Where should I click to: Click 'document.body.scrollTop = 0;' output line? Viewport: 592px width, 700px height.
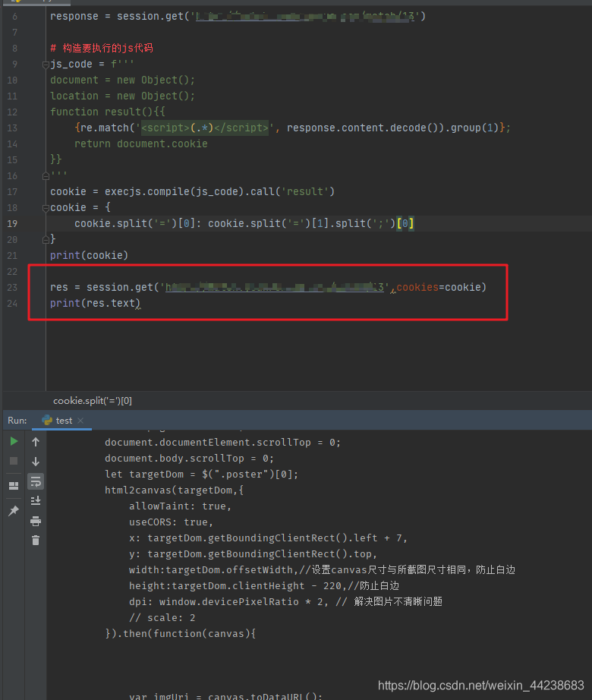pos(189,459)
